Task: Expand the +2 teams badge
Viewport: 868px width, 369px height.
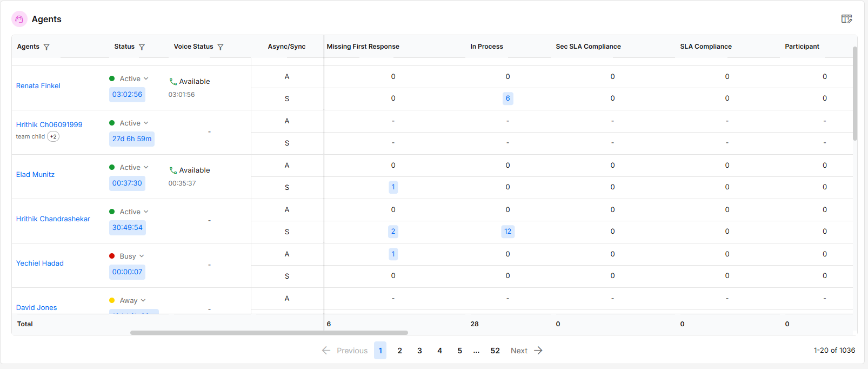Action: (53, 136)
